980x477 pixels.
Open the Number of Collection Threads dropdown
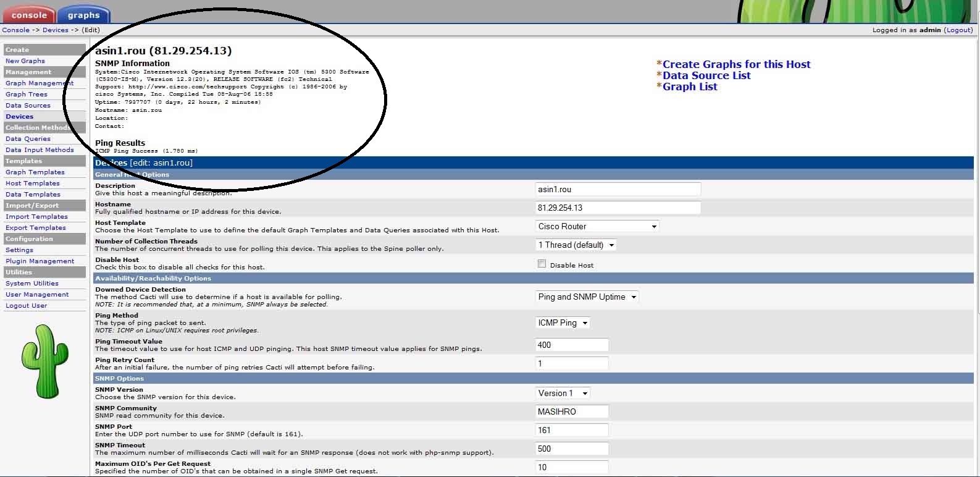click(x=576, y=245)
